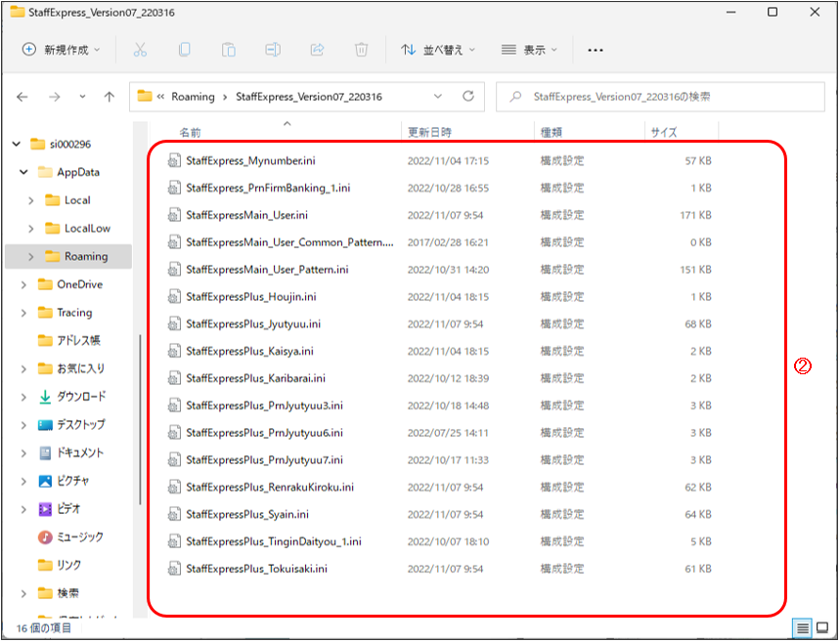Open the address bar history dropdown
840x643 pixels.
pyautogui.click(x=438, y=97)
